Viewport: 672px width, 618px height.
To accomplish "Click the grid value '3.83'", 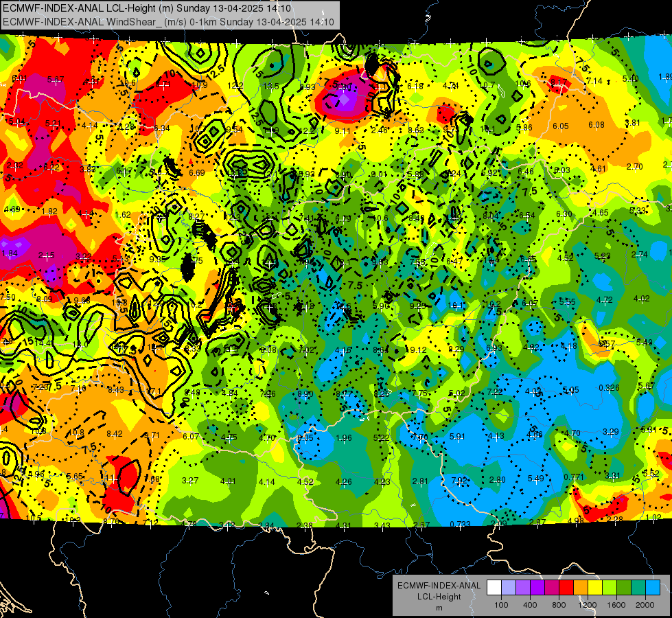I will (x=88, y=169).
